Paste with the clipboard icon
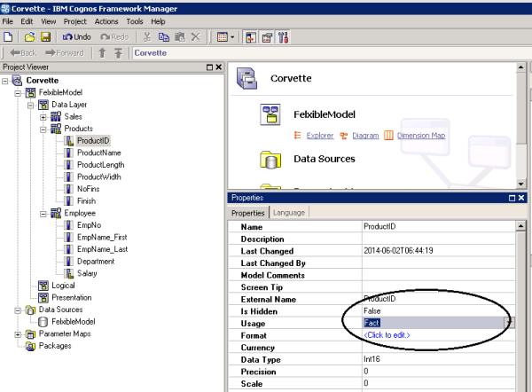This screenshot has height=392, width=532. click(180, 37)
